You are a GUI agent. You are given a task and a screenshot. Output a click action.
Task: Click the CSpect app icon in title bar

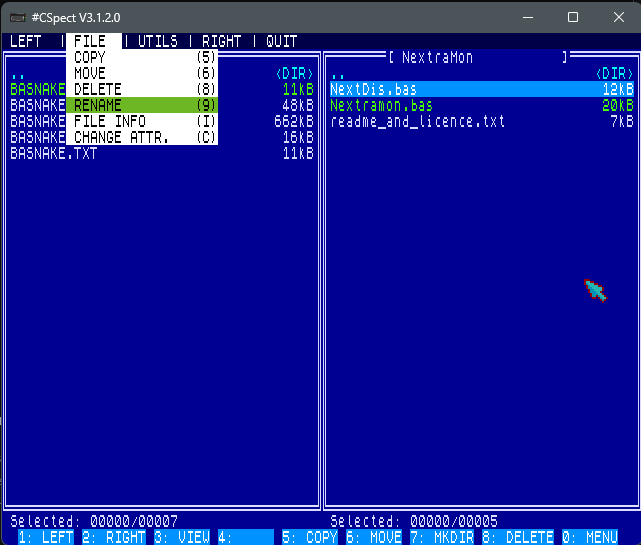(x=18, y=18)
